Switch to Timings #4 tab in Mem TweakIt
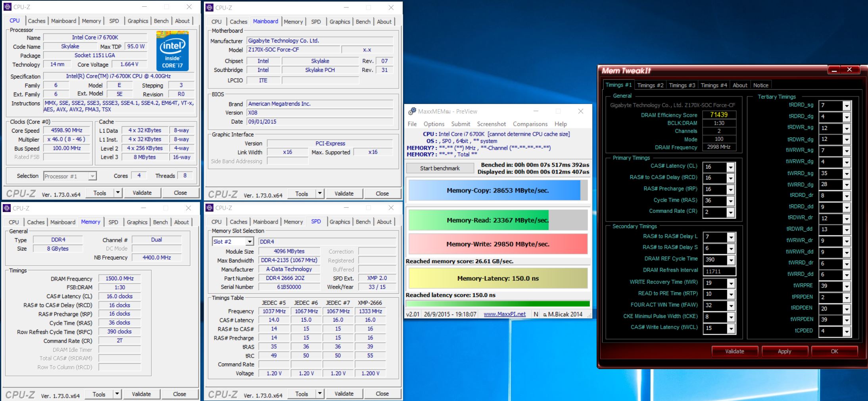 [714, 85]
